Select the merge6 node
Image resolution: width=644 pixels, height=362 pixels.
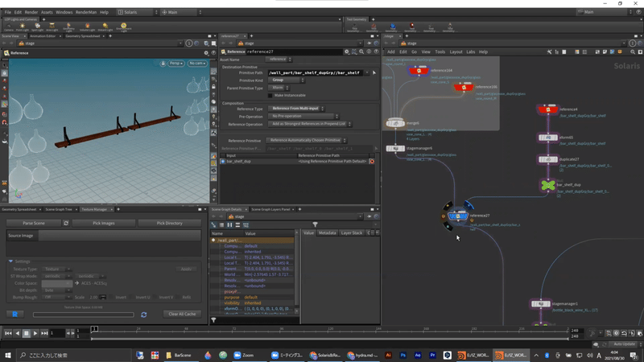tap(394, 123)
